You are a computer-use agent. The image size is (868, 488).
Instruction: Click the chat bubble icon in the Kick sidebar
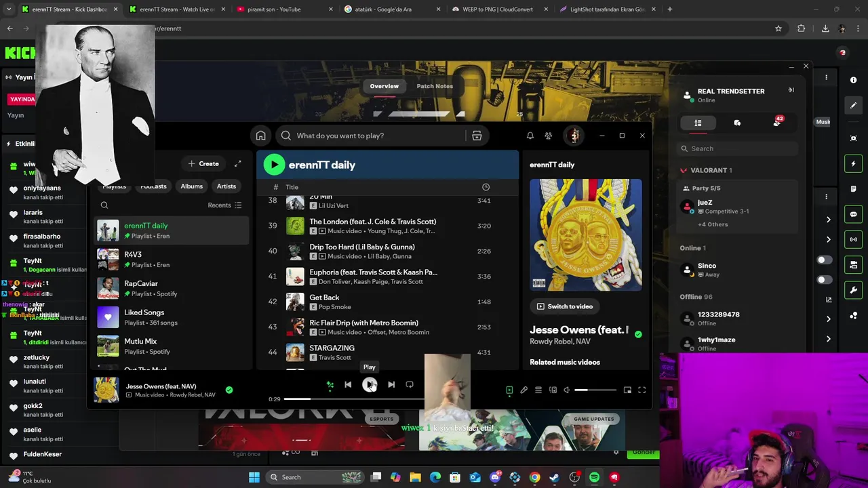pyautogui.click(x=853, y=214)
